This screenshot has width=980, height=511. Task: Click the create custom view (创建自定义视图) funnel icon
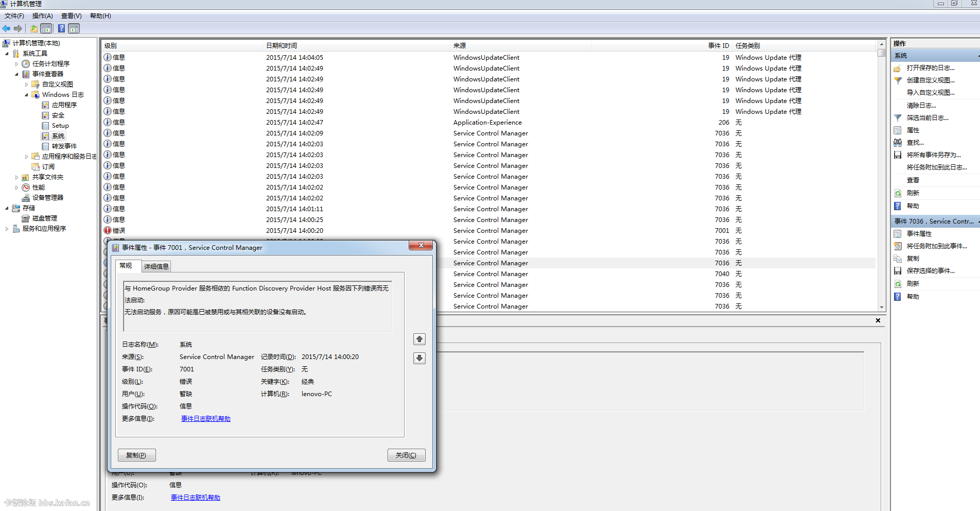coord(898,80)
